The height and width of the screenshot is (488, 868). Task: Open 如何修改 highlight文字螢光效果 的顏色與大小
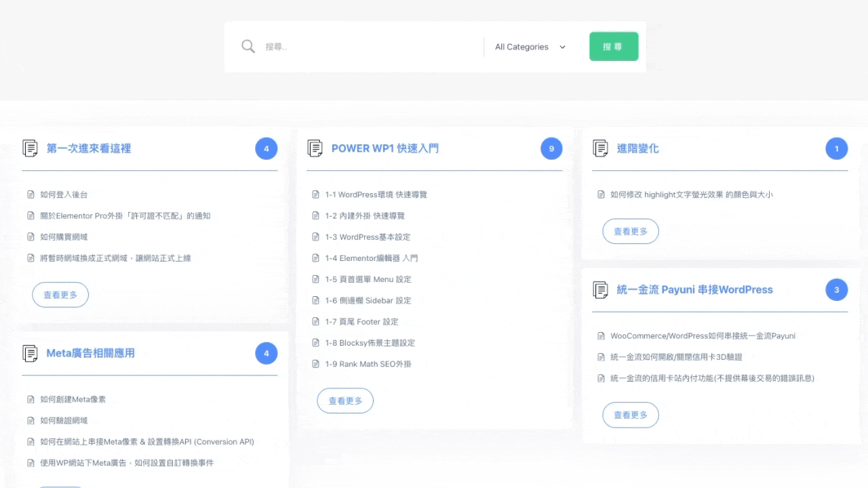[693, 194]
